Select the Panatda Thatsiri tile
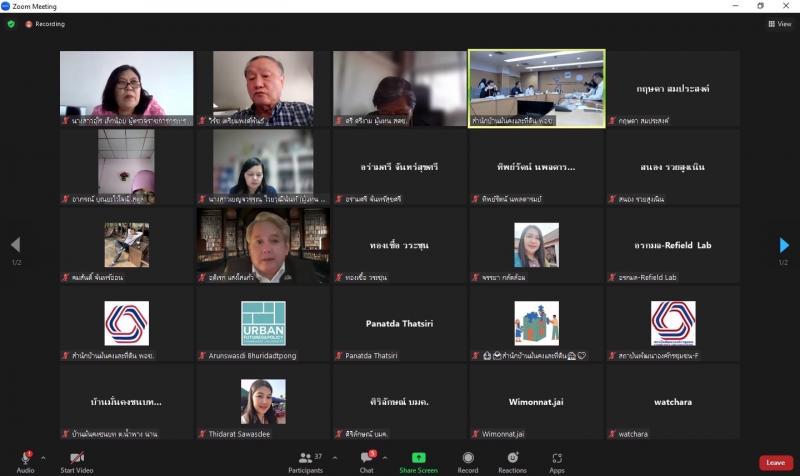Viewport: 800px width, 476px height. pos(400,323)
